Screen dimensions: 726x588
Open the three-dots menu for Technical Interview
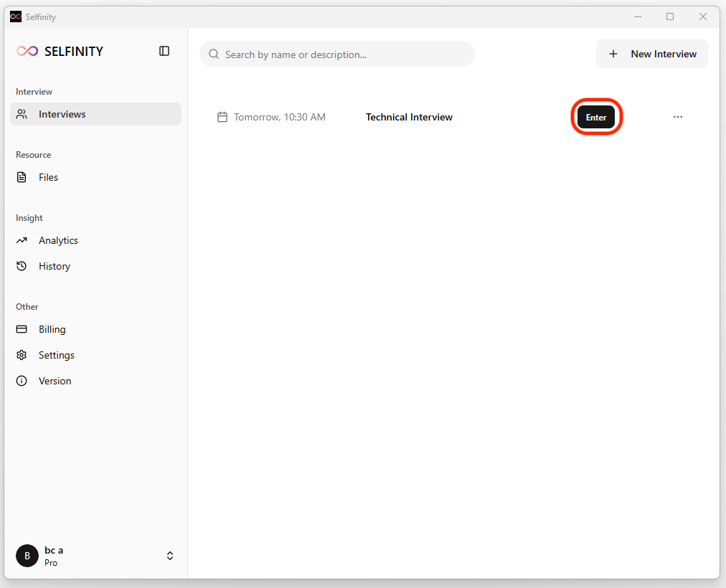pyautogui.click(x=678, y=117)
